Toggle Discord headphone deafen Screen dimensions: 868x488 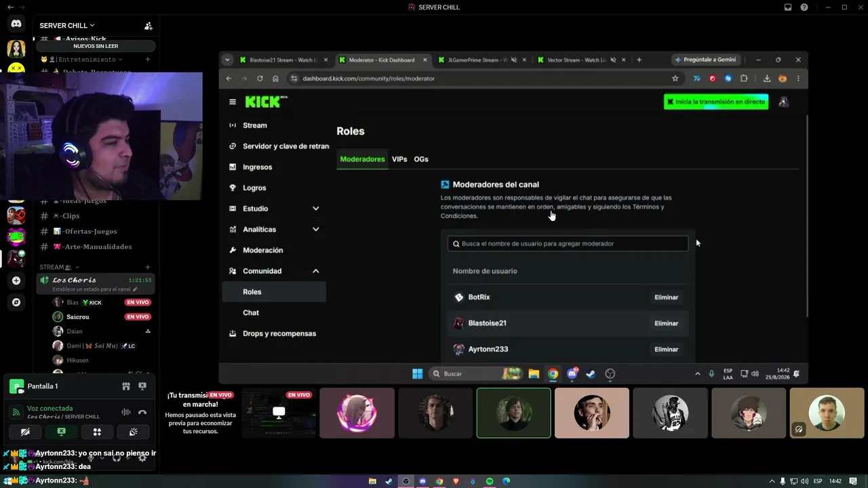[117, 458]
